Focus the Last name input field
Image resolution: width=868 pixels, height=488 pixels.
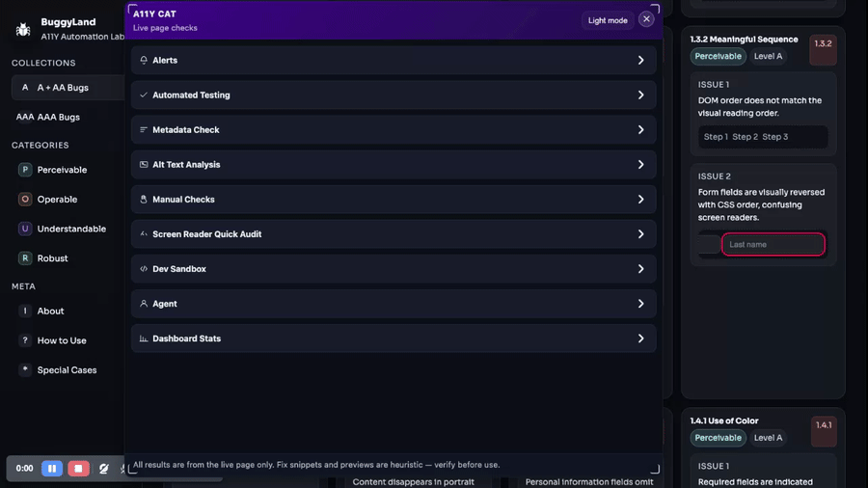pyautogui.click(x=773, y=244)
